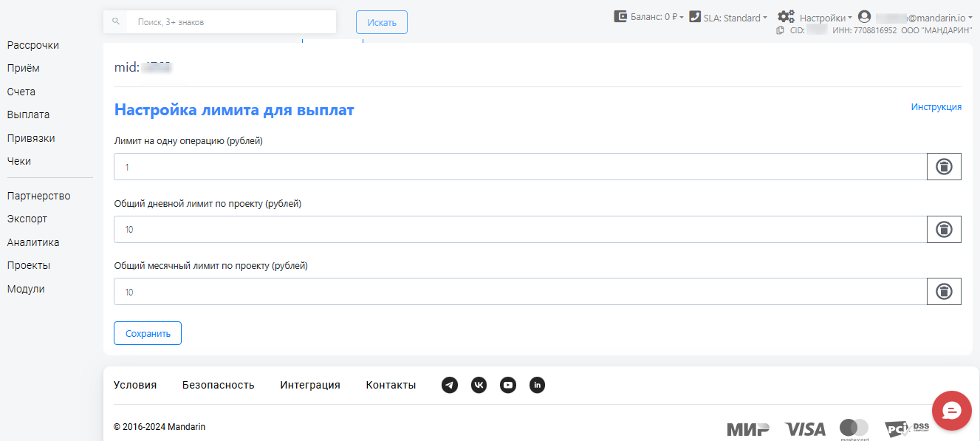Viewport: 980px width, 441px height.
Task: Open the VK social link icon
Action: 479,385
